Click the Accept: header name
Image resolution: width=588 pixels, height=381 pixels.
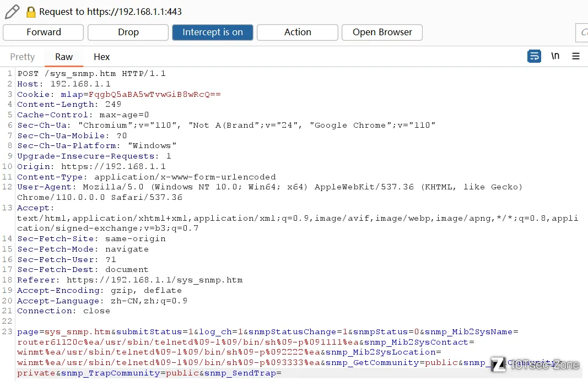pos(36,208)
